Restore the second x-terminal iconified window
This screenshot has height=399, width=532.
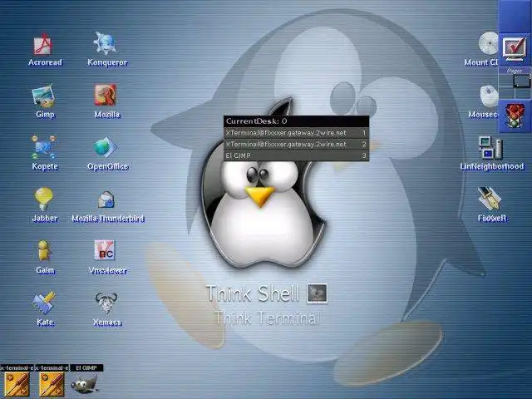click(x=52, y=385)
